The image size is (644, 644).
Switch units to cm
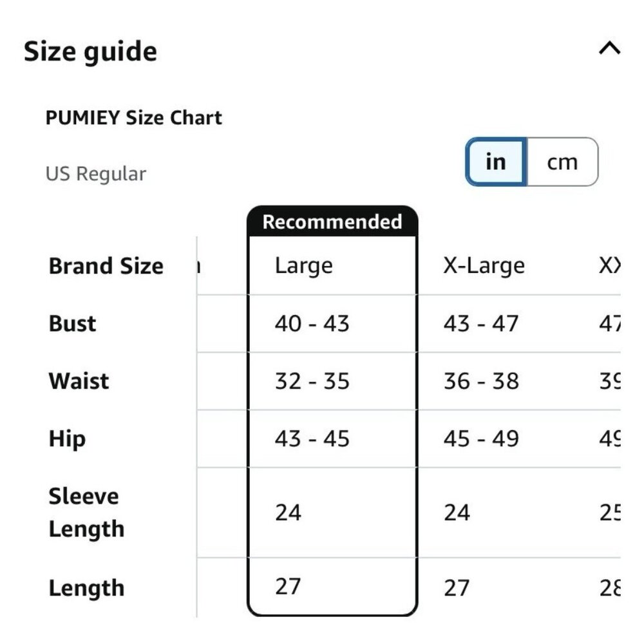coord(562,162)
